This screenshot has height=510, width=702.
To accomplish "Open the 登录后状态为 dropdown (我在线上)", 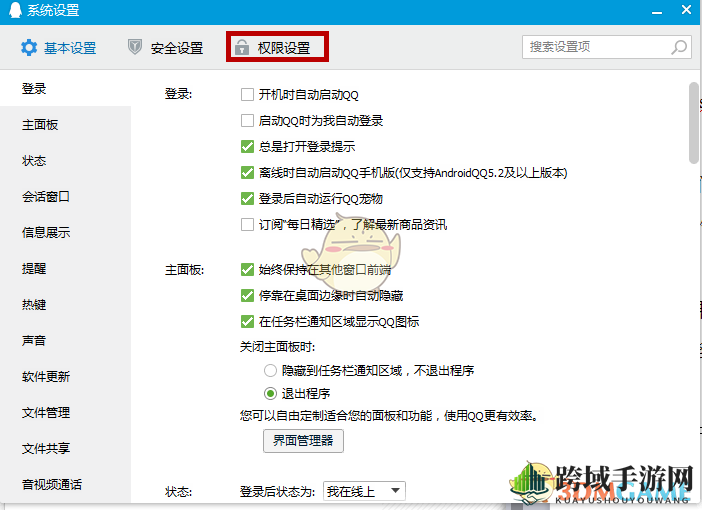I will 364,491.
